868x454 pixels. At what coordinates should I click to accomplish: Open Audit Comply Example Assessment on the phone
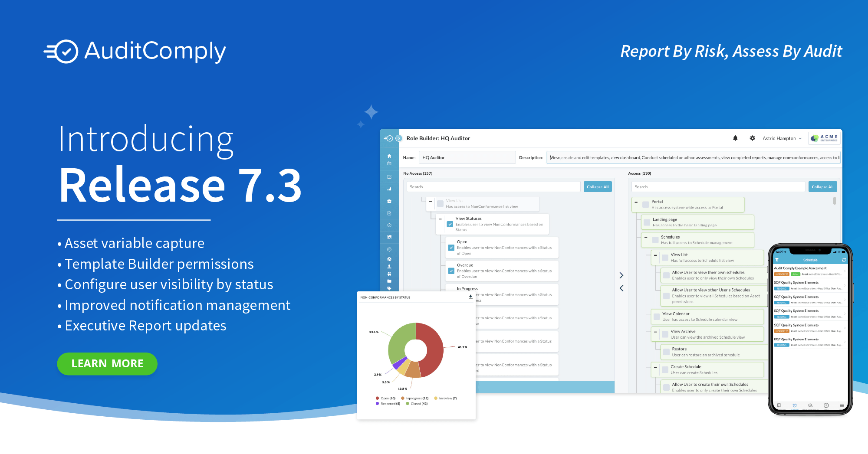coord(810,271)
